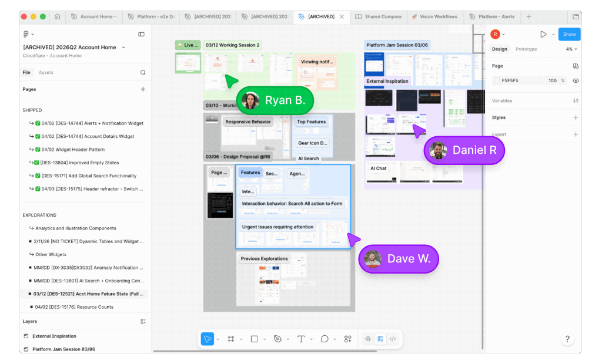Add a new page with plus icon

143,89
